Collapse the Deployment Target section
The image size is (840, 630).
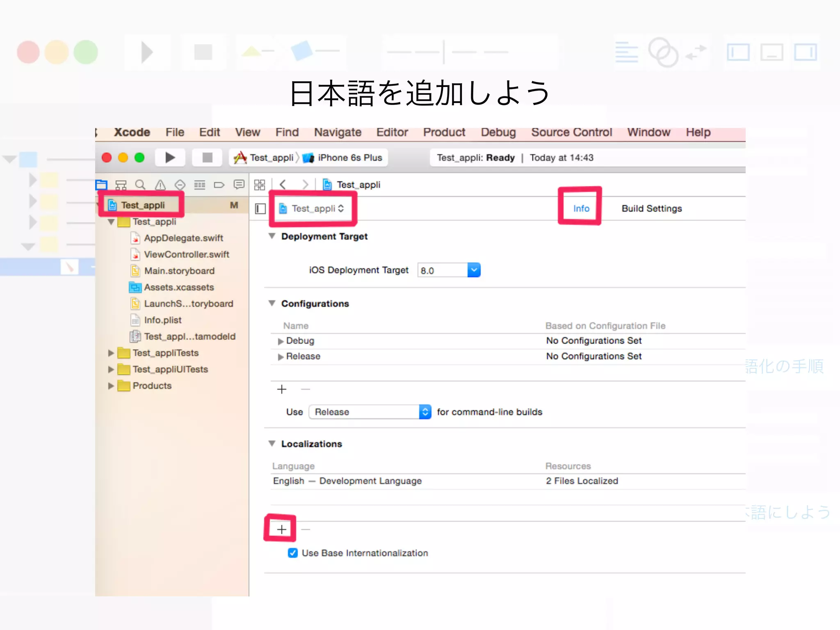point(272,236)
